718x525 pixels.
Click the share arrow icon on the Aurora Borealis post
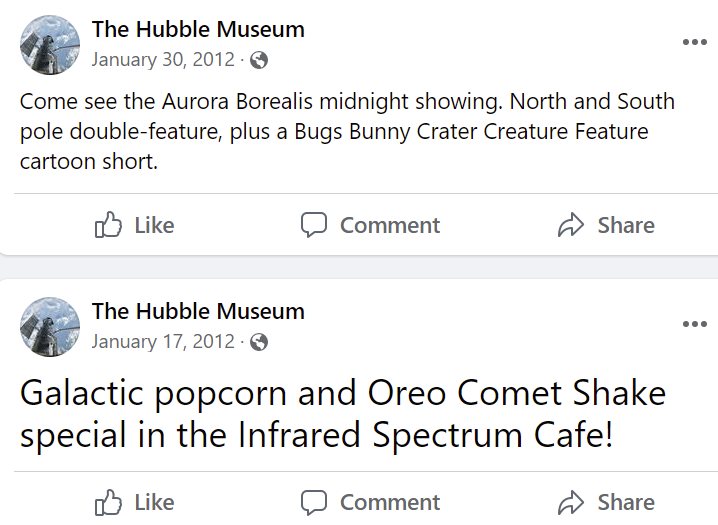[x=571, y=225]
